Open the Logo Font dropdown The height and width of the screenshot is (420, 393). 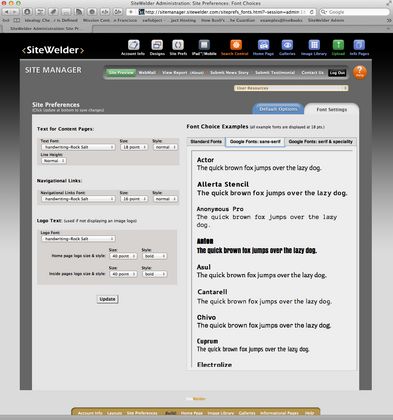pyautogui.click(x=78, y=239)
